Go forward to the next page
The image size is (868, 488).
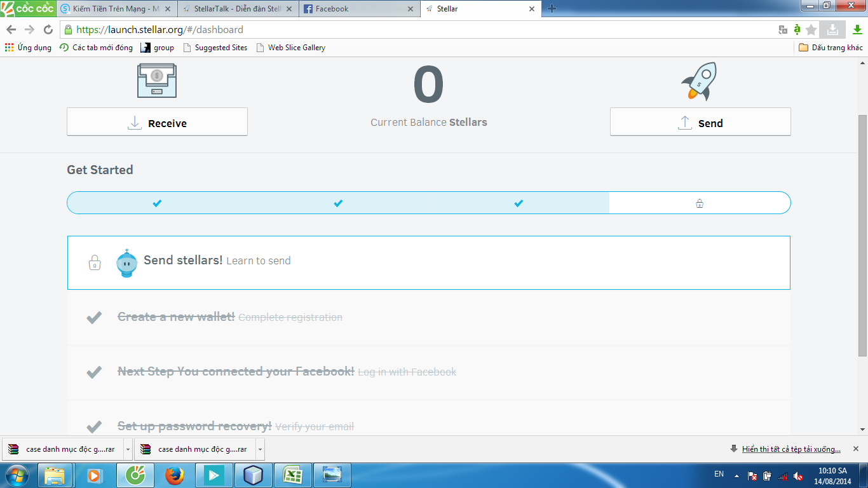(29, 30)
